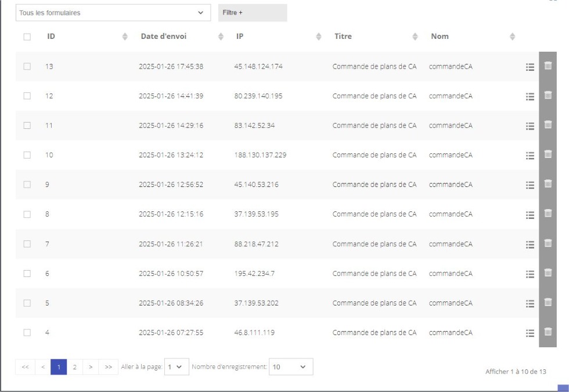Sort table by ID column arrows
The height and width of the screenshot is (392, 569).
click(125, 36)
